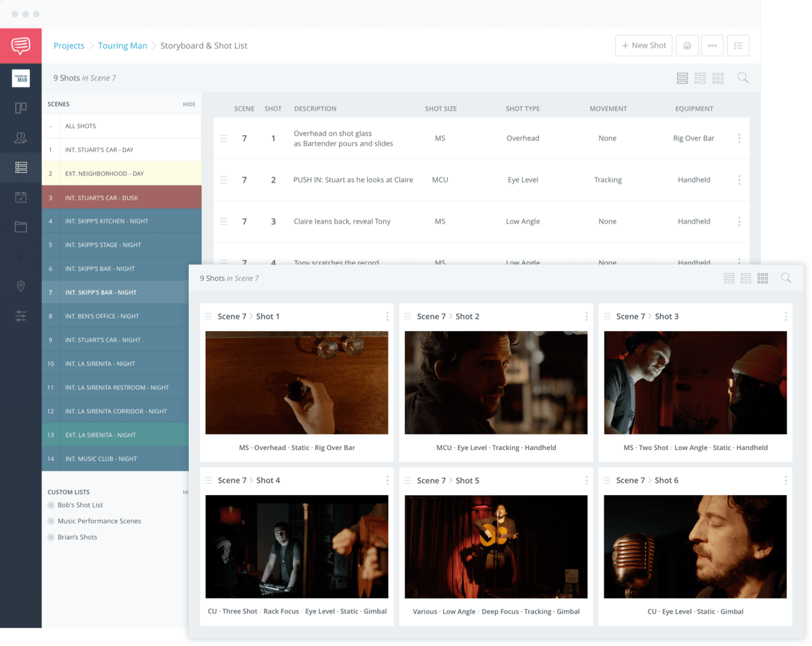Open the more options ellipsis button

(x=712, y=46)
